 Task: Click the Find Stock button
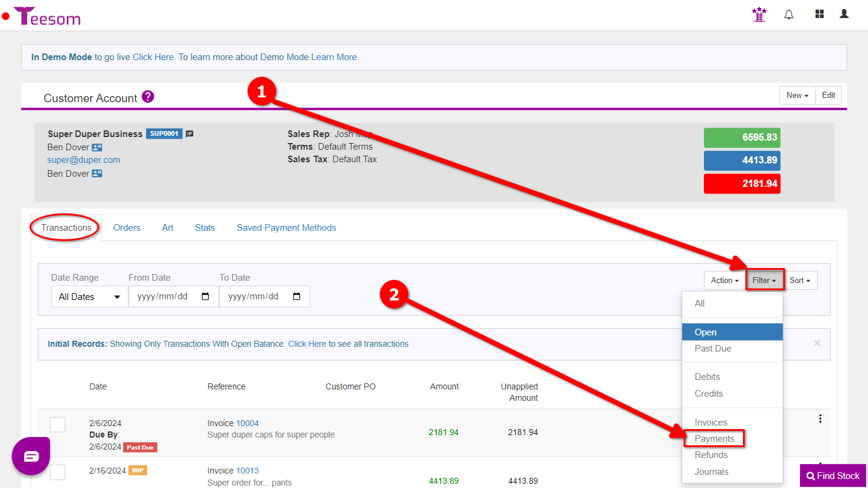(x=833, y=475)
